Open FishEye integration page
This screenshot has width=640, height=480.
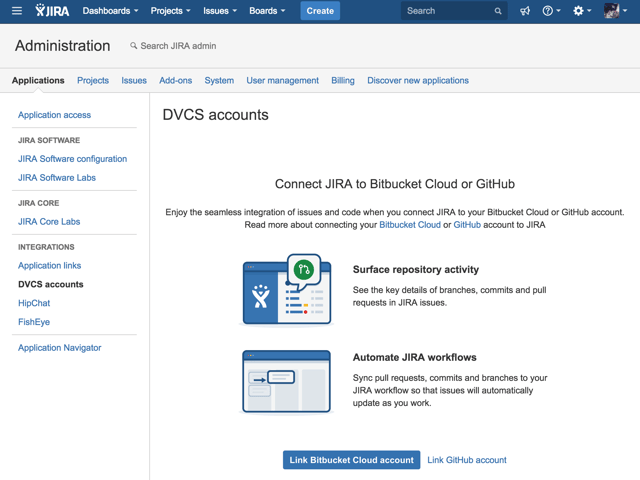click(34, 322)
